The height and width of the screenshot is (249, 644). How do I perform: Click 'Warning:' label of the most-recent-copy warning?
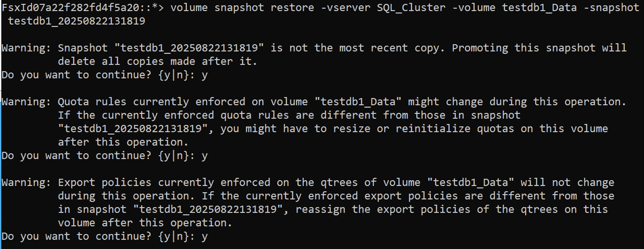[x=26, y=48]
